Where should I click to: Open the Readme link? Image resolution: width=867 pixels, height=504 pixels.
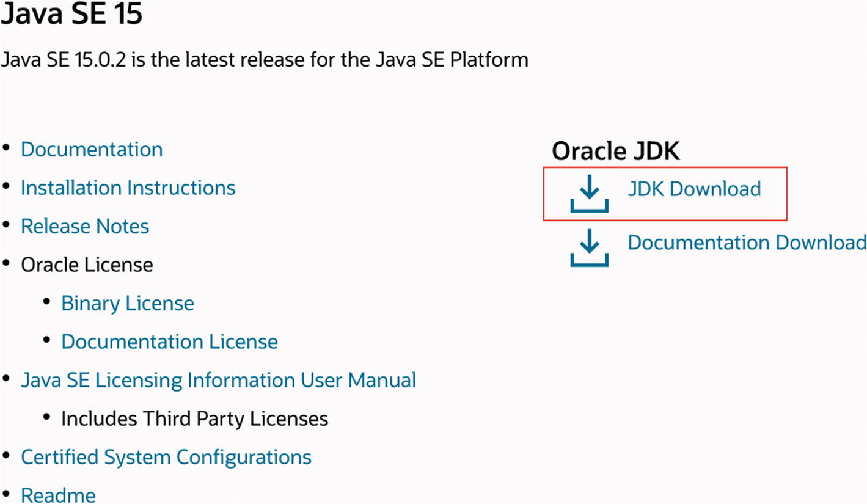(58, 495)
